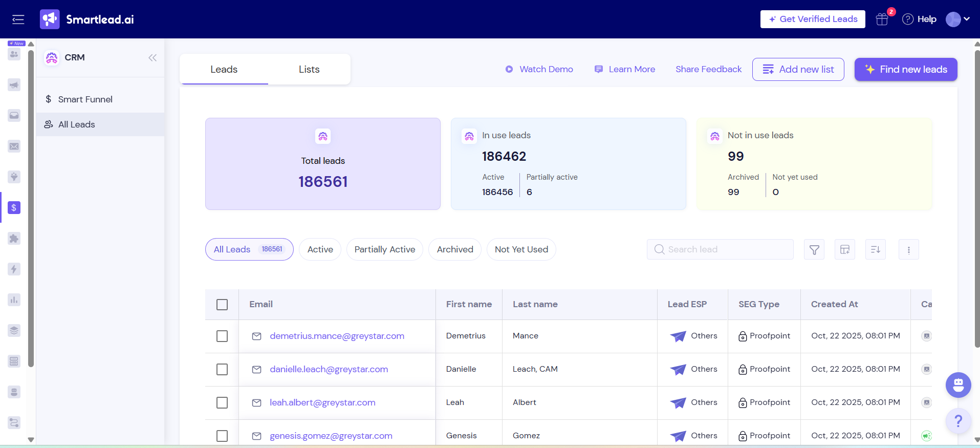
Task: Open All Leads in CRM menu
Action: coord(100,124)
